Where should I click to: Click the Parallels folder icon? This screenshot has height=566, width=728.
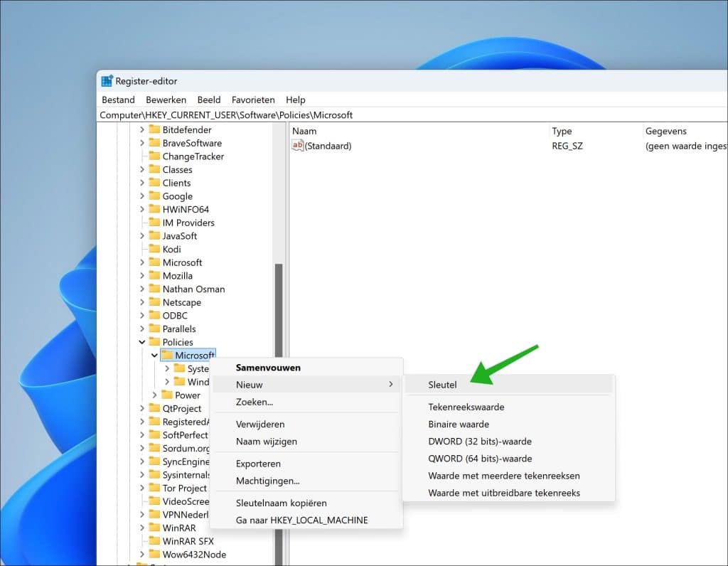[x=154, y=329]
